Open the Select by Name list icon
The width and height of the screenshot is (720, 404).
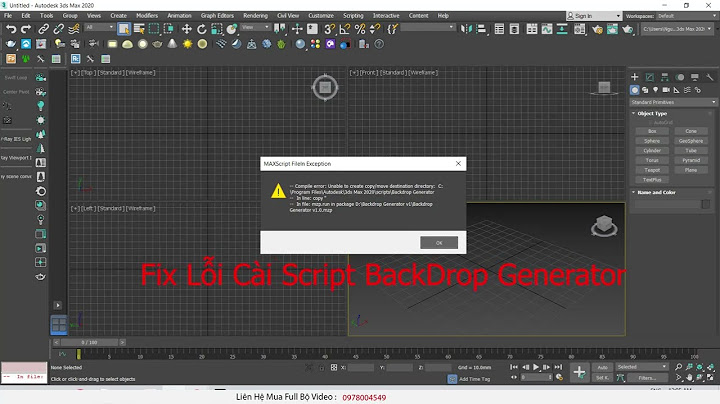click(x=139, y=29)
